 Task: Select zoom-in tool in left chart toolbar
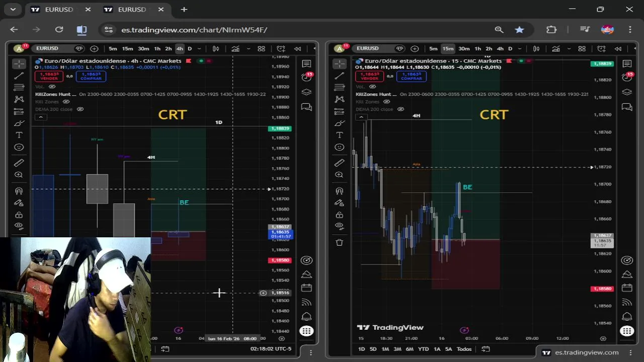19,175
